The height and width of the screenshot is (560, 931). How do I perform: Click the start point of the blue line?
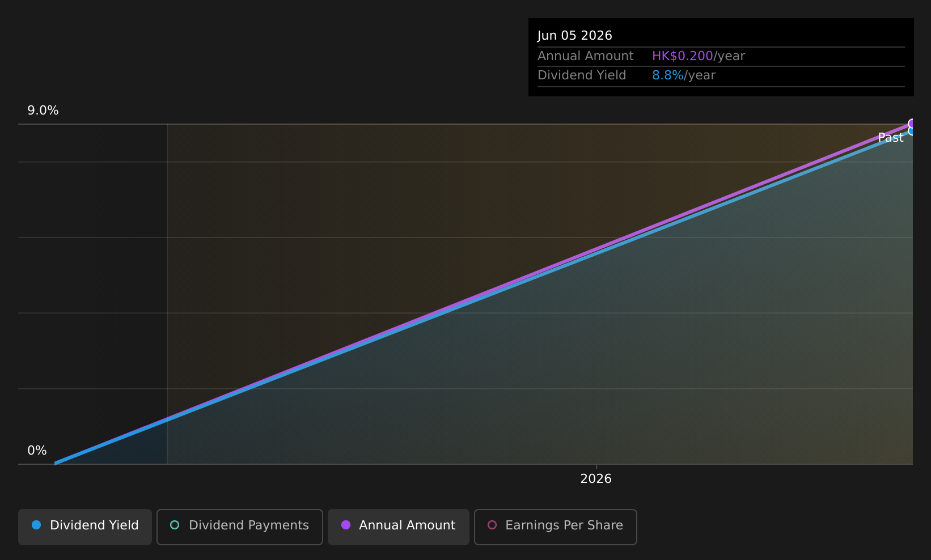[x=56, y=463]
